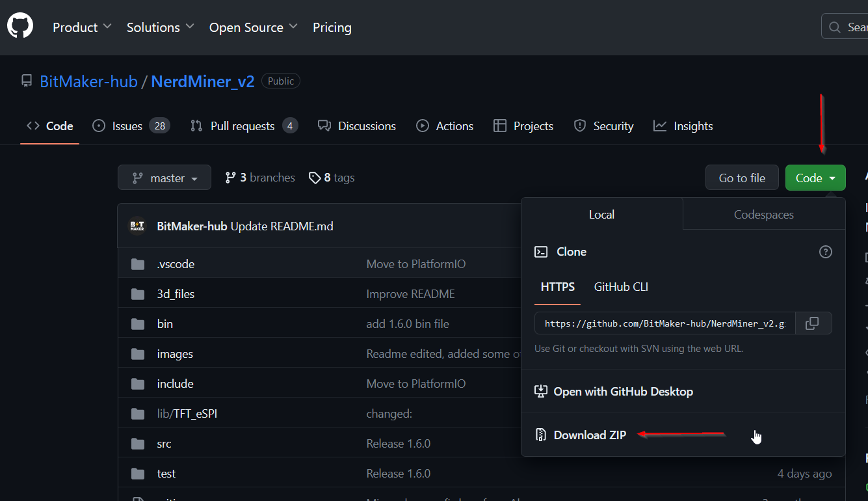The image size is (868, 501).
Task: Select the Local tab
Action: tap(602, 214)
